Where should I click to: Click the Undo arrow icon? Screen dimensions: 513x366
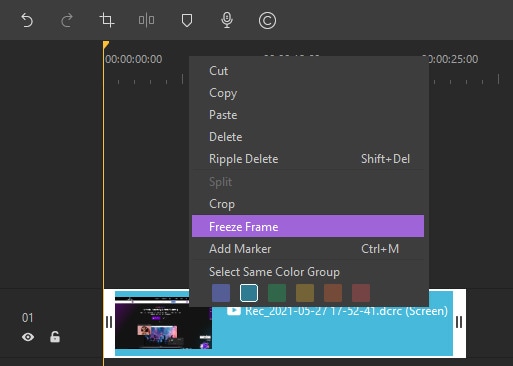27,20
